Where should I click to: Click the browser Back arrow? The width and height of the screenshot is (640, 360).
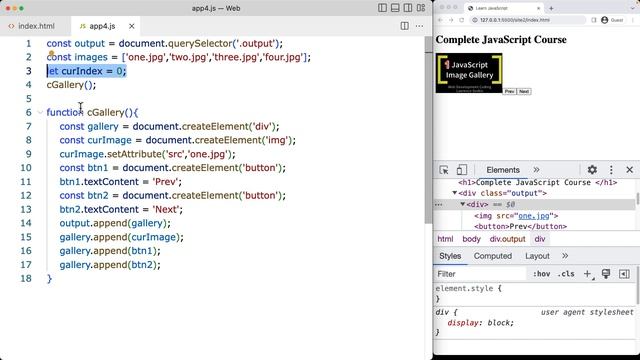[x=440, y=20]
